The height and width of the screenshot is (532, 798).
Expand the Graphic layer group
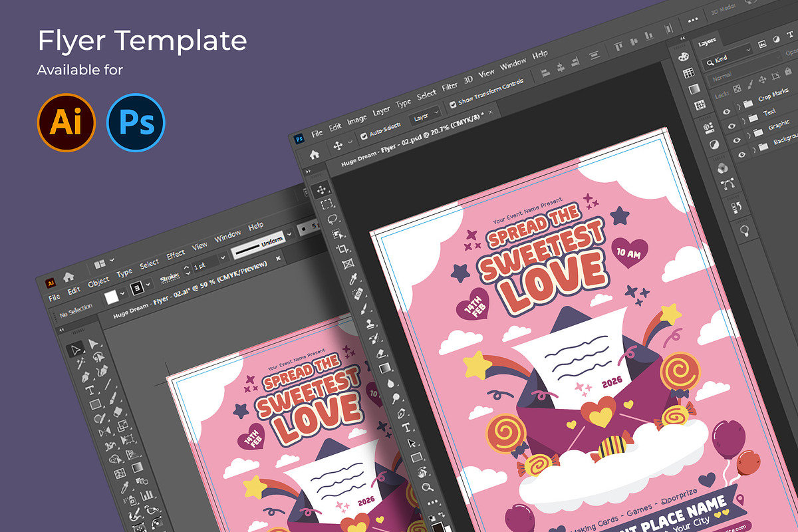point(749,135)
